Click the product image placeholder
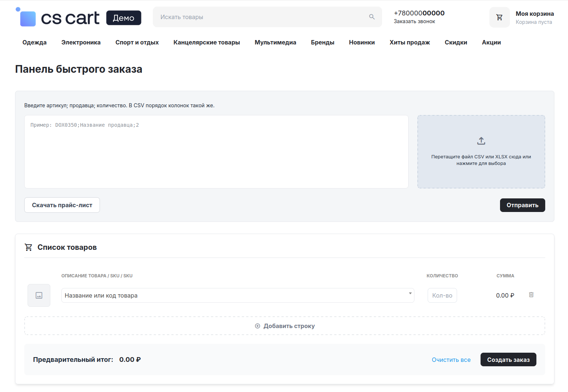Image resolution: width=568 pixels, height=392 pixels. point(39,295)
